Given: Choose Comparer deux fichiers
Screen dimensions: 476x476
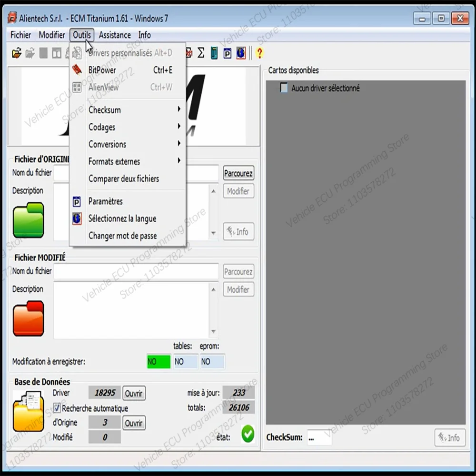Looking at the screenshot, I should point(128,178).
